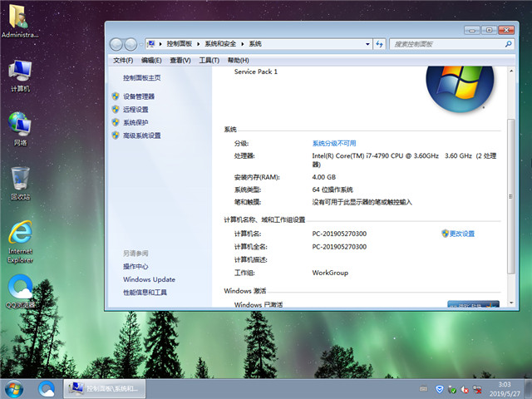
Task: Open the recent pages dropdown arrow
Action: (140, 44)
